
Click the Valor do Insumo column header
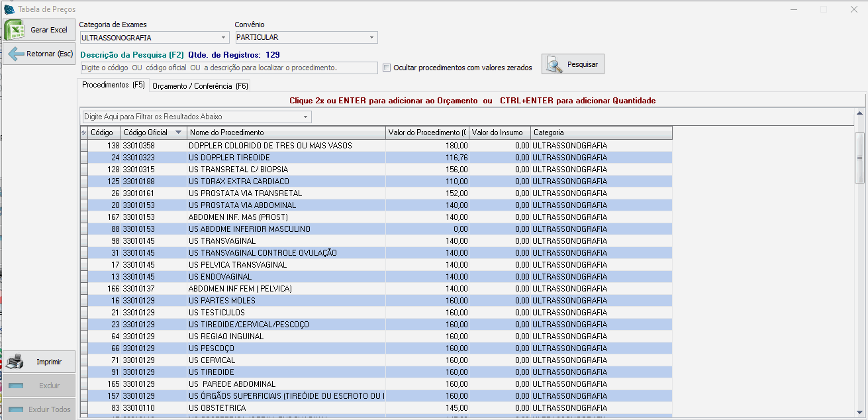point(499,132)
